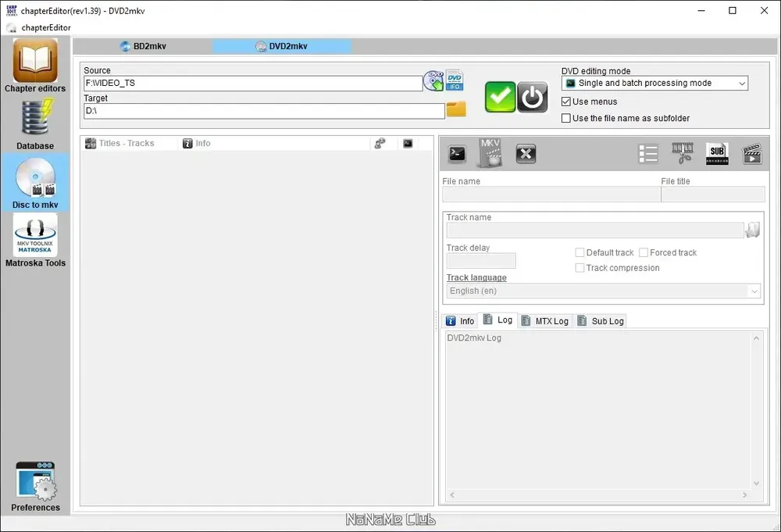Click the film scissors split icon
The width and height of the screenshot is (781, 532).
point(683,153)
